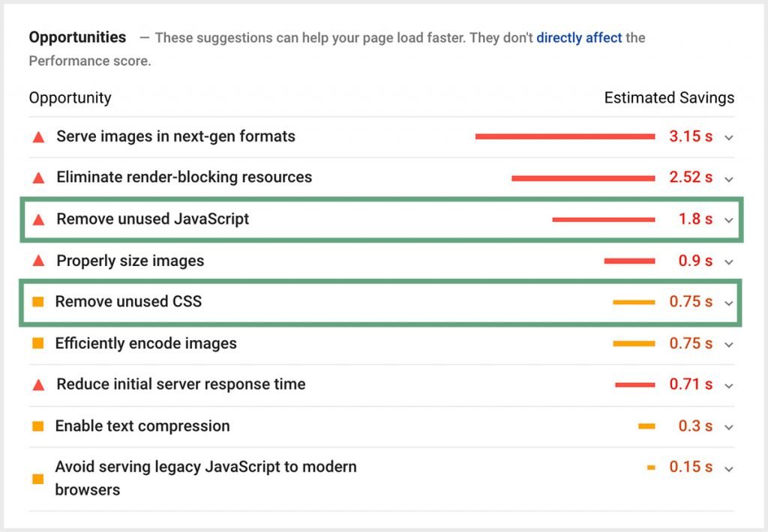The height and width of the screenshot is (532, 768).
Task: Open details for Remove unused JavaScript
Action: coord(727,220)
